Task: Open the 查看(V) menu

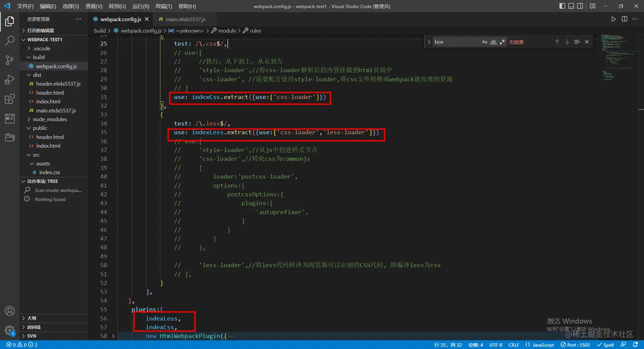Action: coord(94,6)
